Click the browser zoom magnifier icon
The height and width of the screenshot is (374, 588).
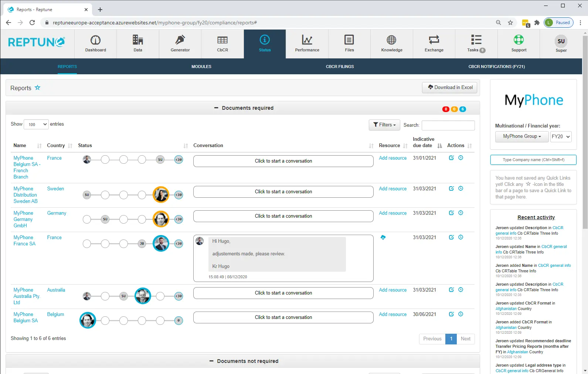[x=499, y=23]
